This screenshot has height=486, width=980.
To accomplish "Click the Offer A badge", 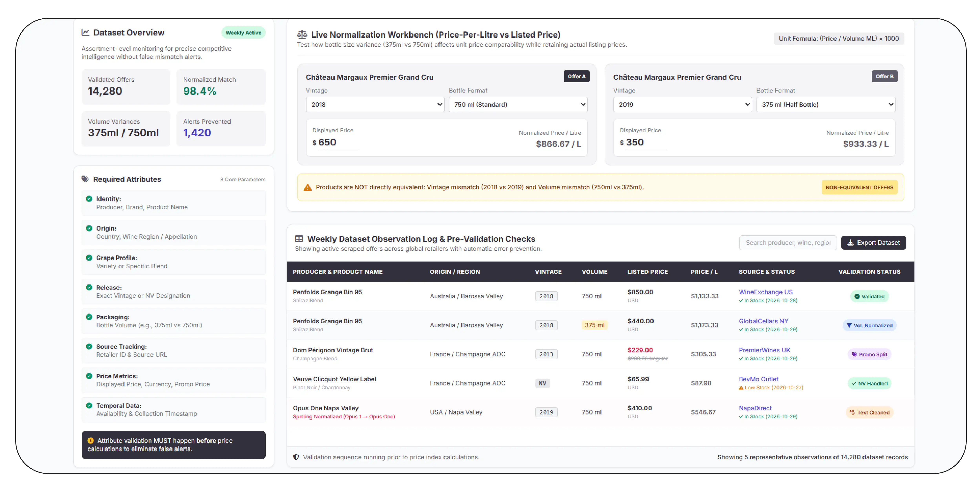I will (x=576, y=76).
